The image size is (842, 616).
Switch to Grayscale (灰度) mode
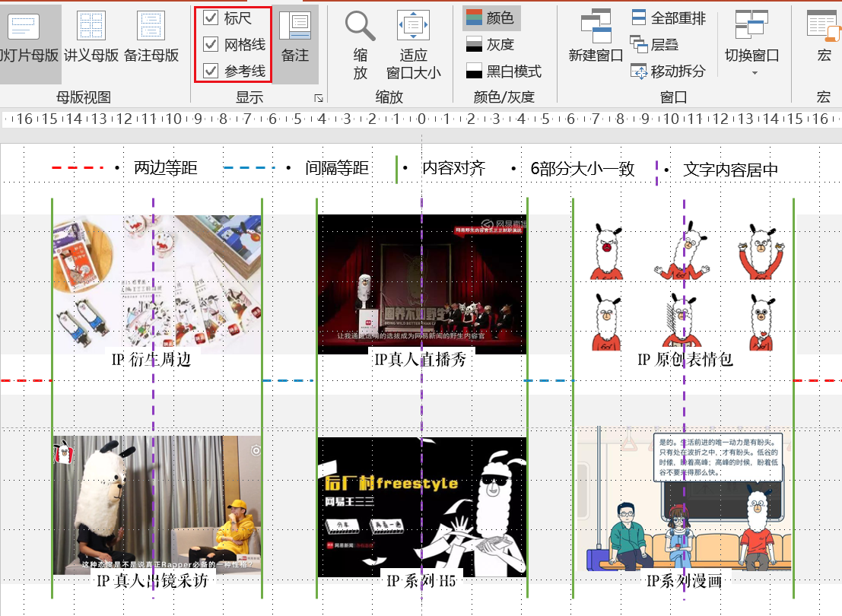point(491,45)
